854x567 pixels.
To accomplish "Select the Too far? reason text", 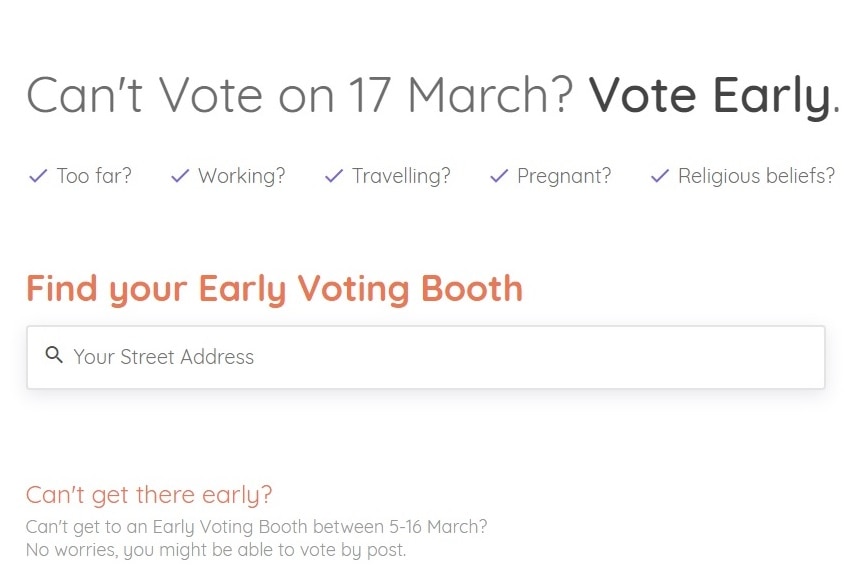I will tap(94, 176).
